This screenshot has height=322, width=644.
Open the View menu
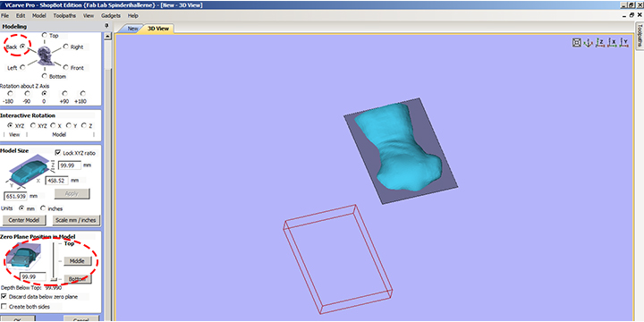(x=89, y=15)
